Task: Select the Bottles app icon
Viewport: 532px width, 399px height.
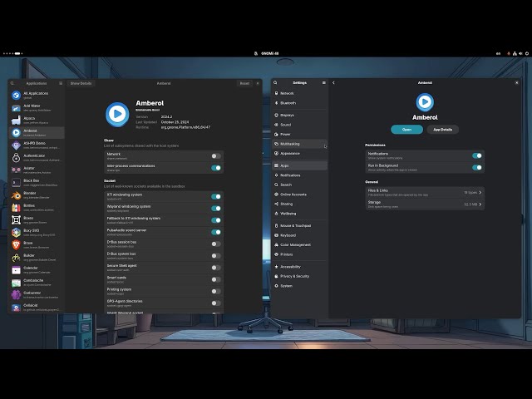Action: coord(16,208)
